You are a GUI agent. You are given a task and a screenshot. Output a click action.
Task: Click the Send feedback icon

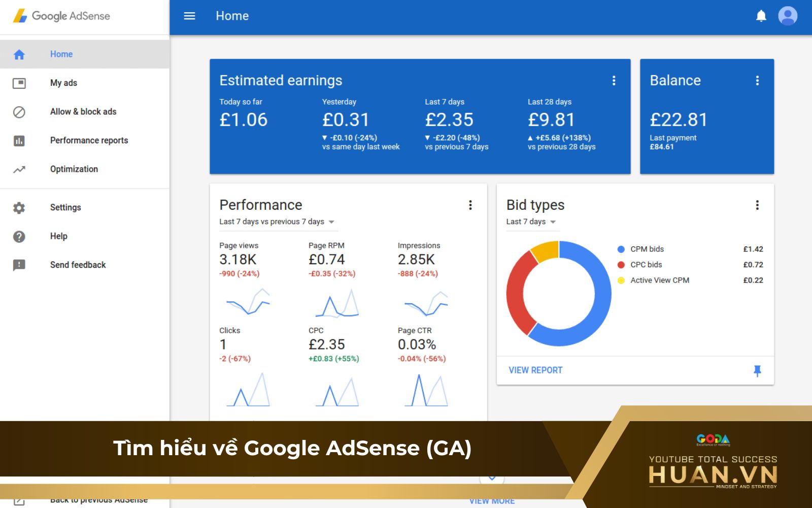(x=19, y=265)
